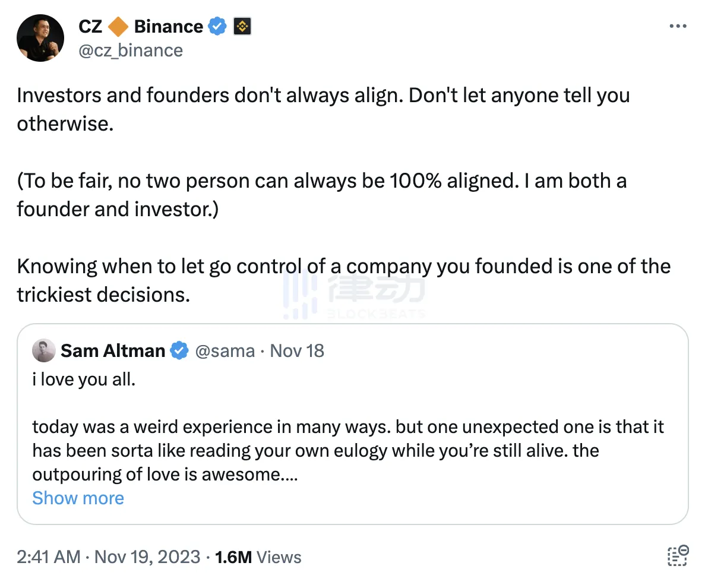Click the blue verified badge next to CZ's name

tap(217, 26)
